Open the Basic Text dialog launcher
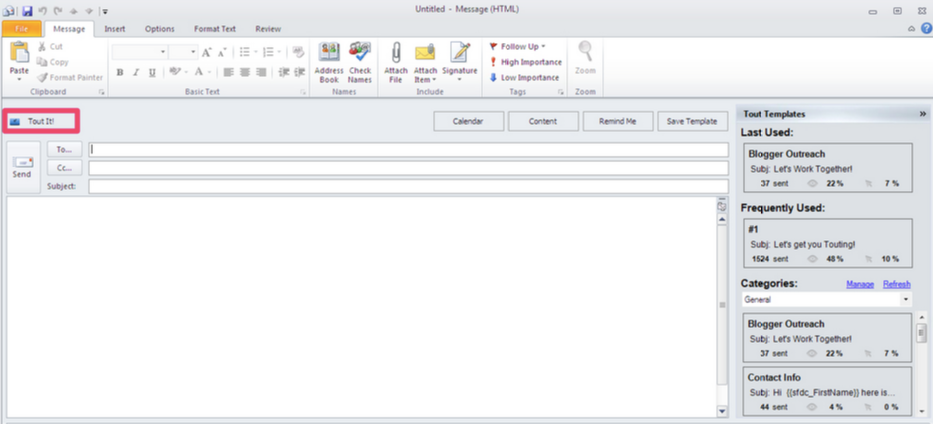 (x=303, y=92)
